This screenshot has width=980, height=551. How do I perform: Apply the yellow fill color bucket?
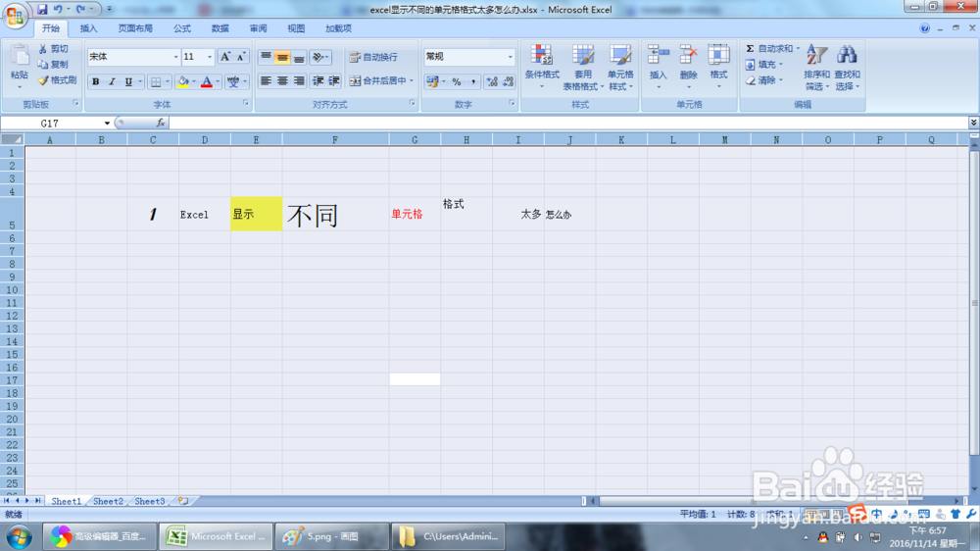[182, 81]
